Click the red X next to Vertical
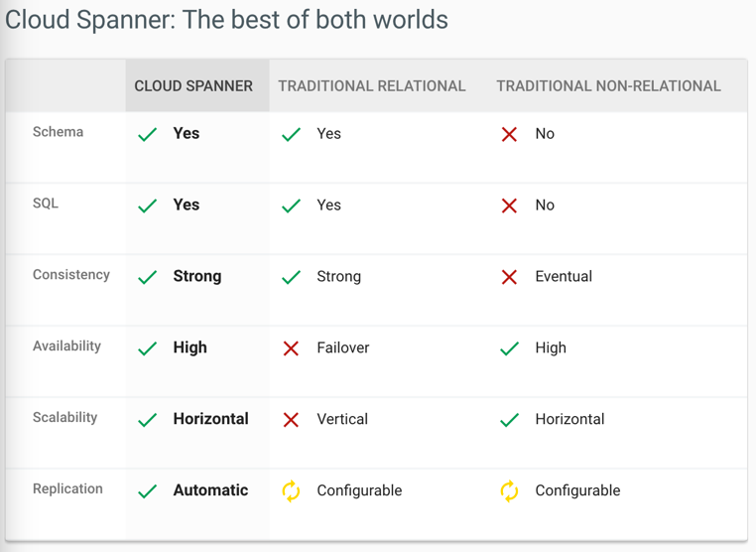756x552 pixels. pos(291,420)
